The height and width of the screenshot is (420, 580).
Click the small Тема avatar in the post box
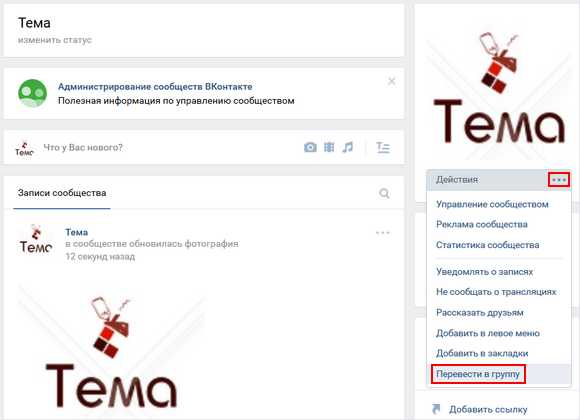(24, 148)
